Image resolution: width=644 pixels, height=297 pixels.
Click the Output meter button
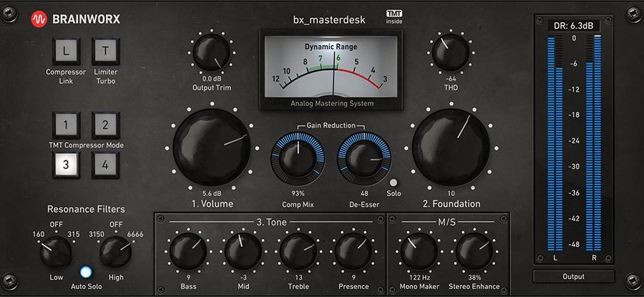tap(573, 276)
